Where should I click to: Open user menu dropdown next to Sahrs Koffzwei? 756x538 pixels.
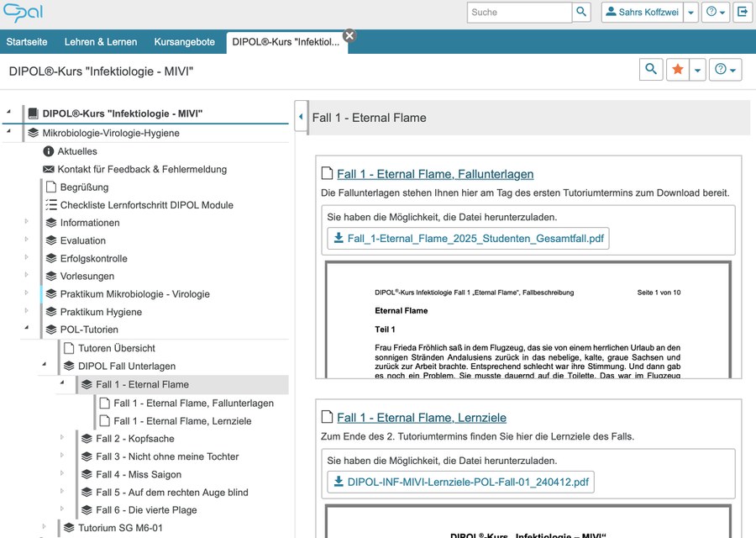[x=690, y=13]
